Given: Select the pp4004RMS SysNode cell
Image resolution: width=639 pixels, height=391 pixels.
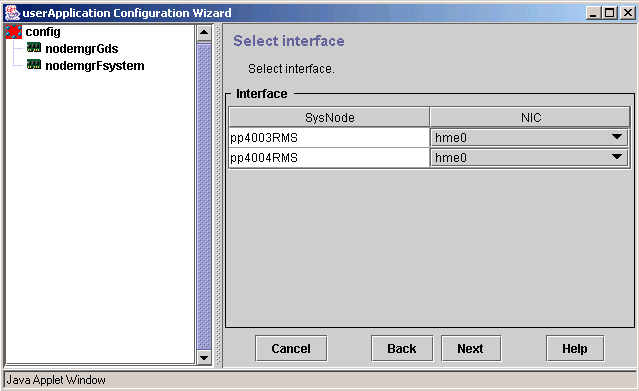Looking at the screenshot, I should pyautogui.click(x=329, y=157).
